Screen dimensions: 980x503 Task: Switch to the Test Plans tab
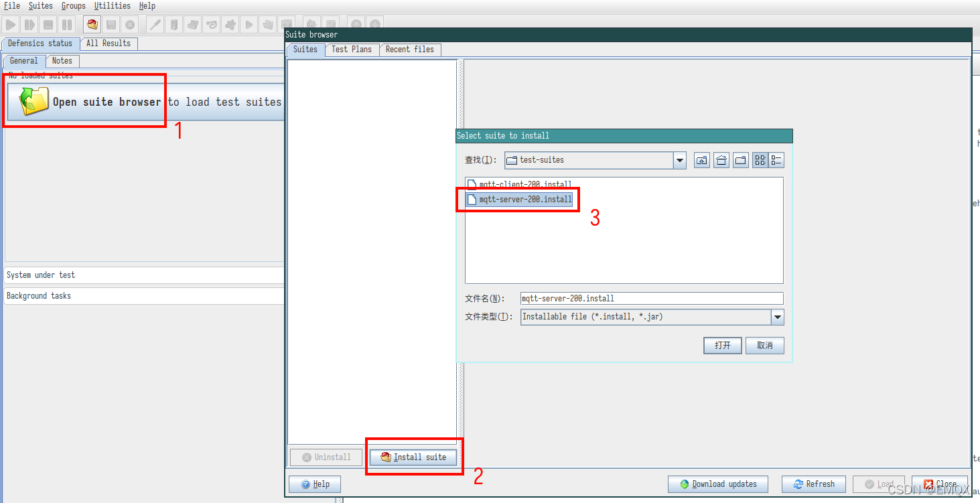point(352,50)
